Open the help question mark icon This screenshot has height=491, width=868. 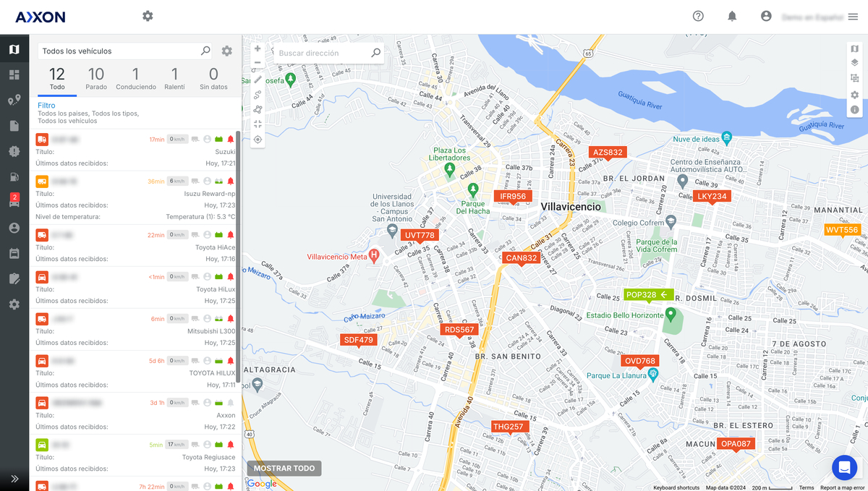coord(698,16)
